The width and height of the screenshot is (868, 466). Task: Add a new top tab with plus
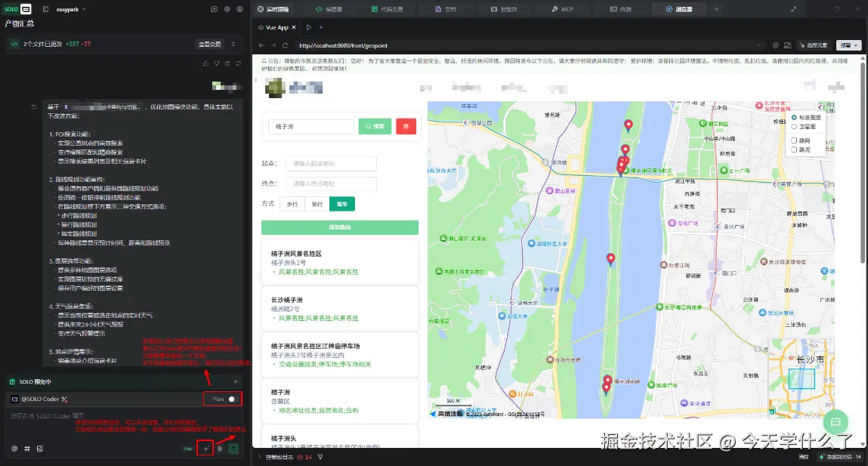coord(716,9)
